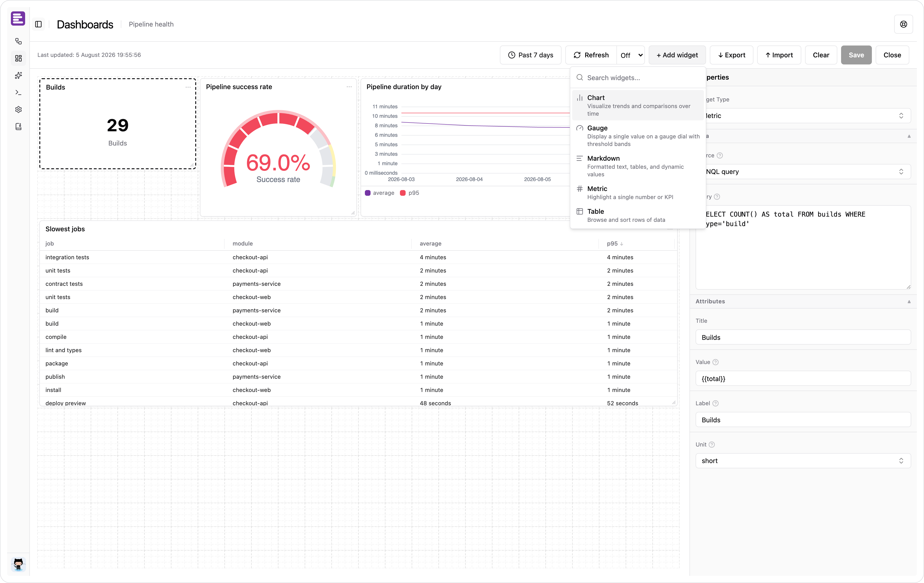Screen dimensions: 924x583
Task: Click the deploy preview row cell
Action: (x=66, y=403)
